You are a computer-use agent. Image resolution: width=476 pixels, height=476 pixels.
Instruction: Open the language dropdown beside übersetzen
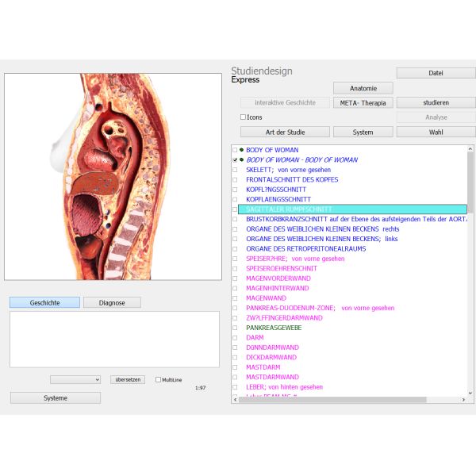tap(75, 380)
